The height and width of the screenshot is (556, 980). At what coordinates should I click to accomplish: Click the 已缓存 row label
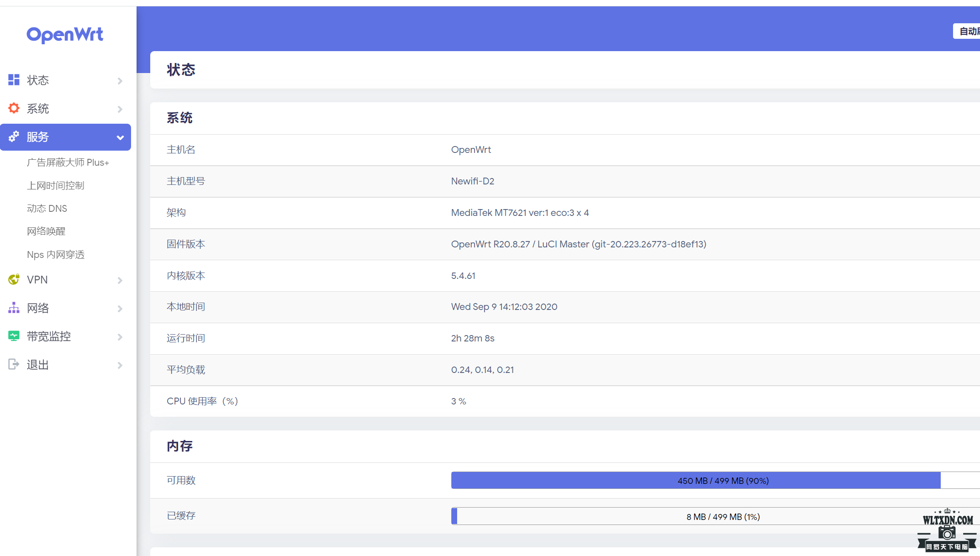181,516
